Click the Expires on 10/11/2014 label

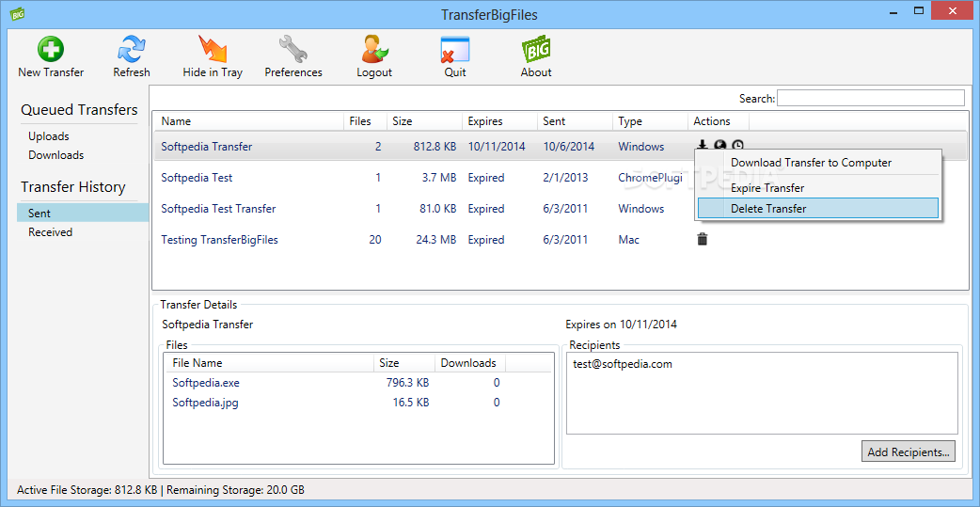click(622, 325)
